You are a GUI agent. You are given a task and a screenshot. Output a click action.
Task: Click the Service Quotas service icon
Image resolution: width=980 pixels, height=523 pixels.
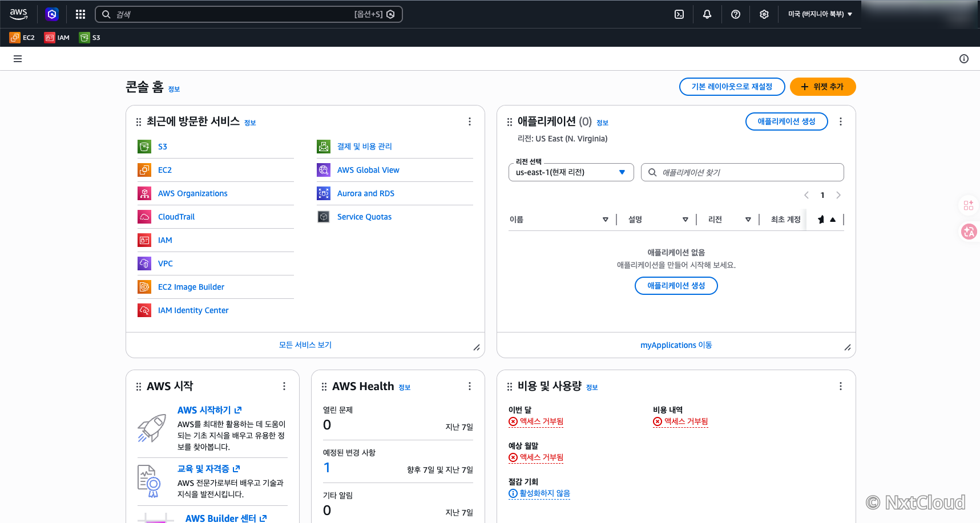point(324,217)
